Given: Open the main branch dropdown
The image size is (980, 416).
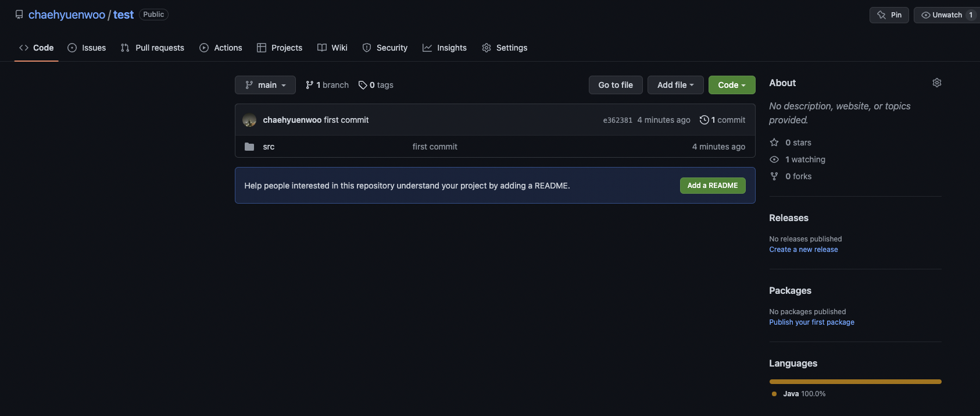Looking at the screenshot, I should tap(265, 85).
